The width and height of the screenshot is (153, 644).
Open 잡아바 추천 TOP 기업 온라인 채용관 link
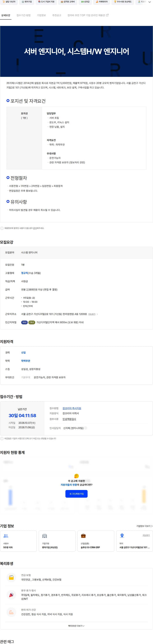click(88, 15)
